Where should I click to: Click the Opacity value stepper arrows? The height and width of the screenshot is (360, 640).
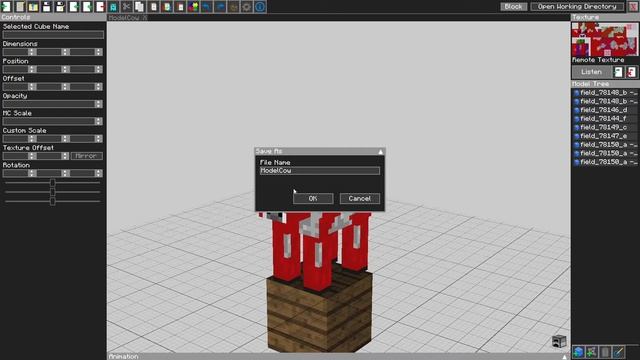[x=98, y=104]
